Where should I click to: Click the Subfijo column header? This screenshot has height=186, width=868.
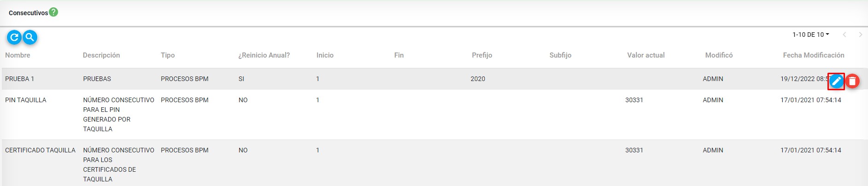coord(560,55)
